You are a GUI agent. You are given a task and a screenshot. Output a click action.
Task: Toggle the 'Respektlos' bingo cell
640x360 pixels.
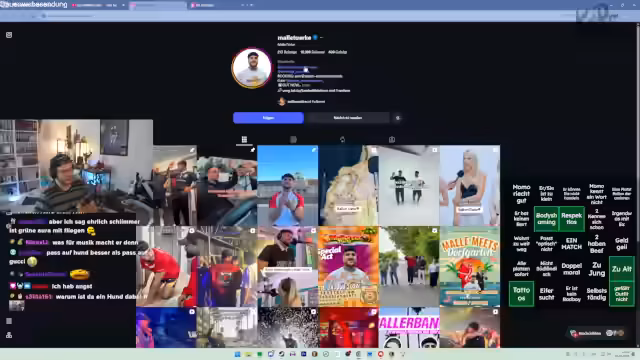coord(571,219)
